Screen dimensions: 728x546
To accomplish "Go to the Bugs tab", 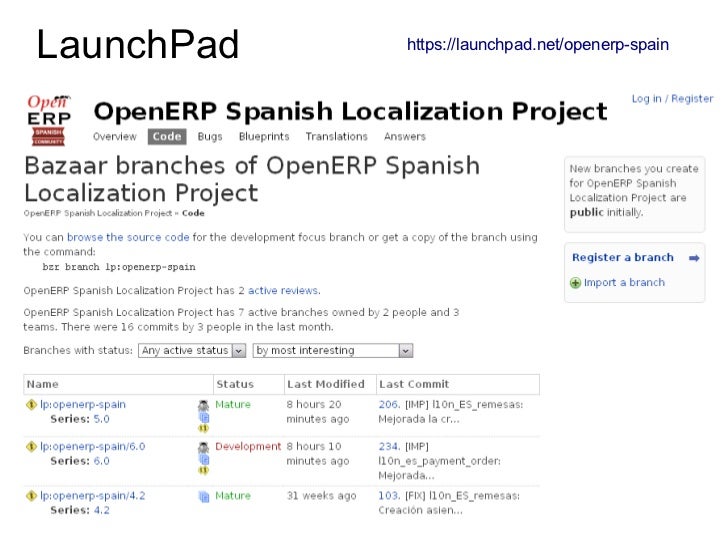I will (210, 136).
